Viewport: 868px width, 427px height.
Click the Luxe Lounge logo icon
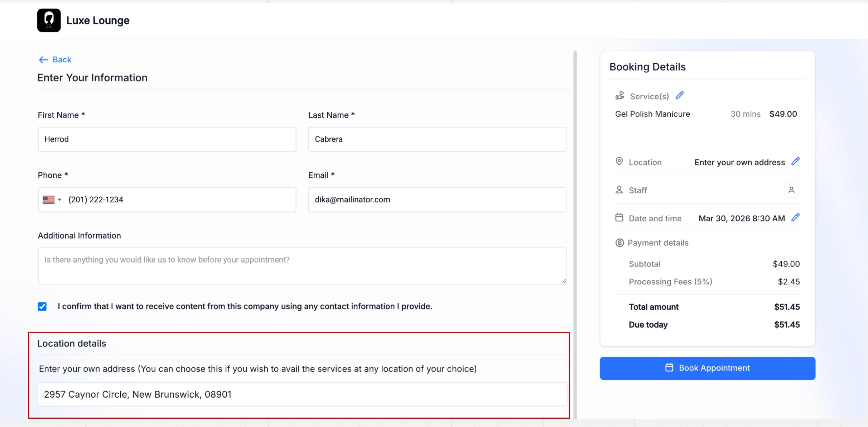49,20
